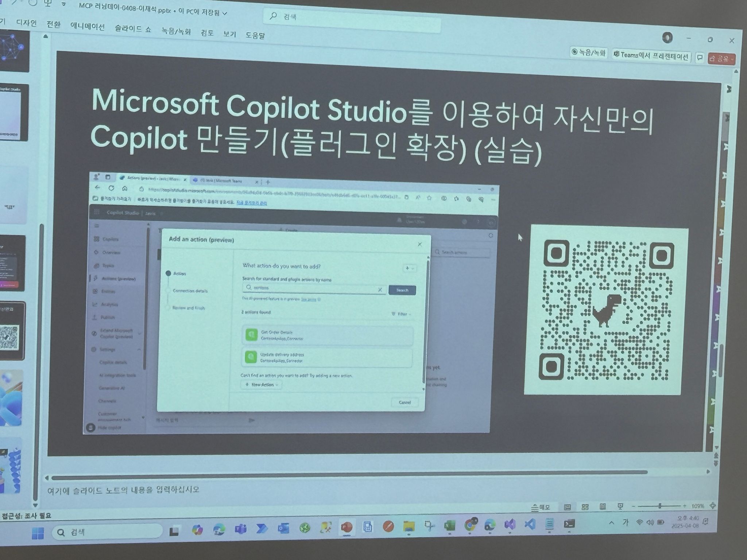Open the 애니메이션 ribbon tab
The image size is (747, 560).
[x=88, y=26]
